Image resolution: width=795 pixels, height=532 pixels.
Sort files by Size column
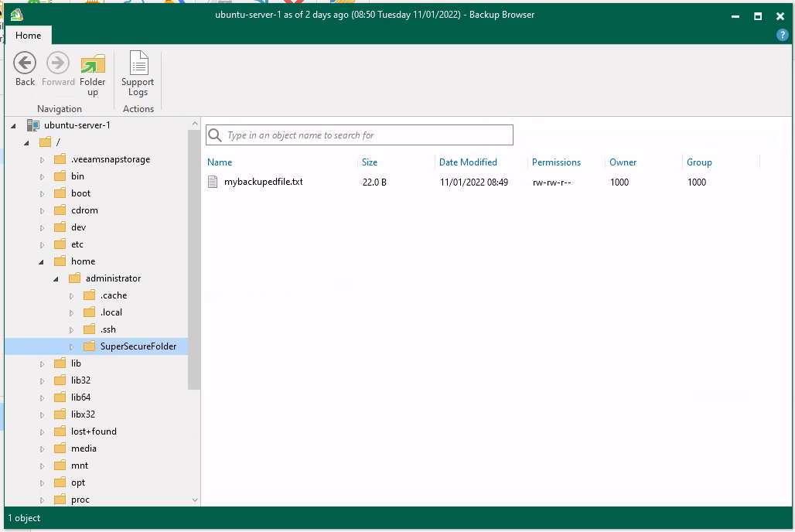(x=370, y=162)
